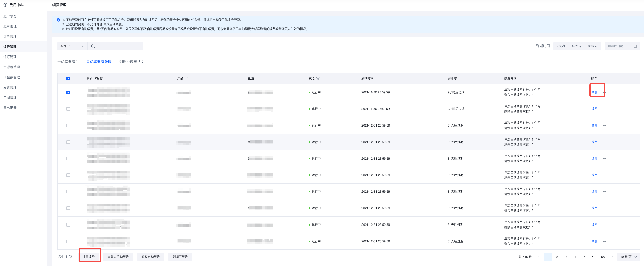
Task: Click the 倒计时 column header
Action: point(452,78)
